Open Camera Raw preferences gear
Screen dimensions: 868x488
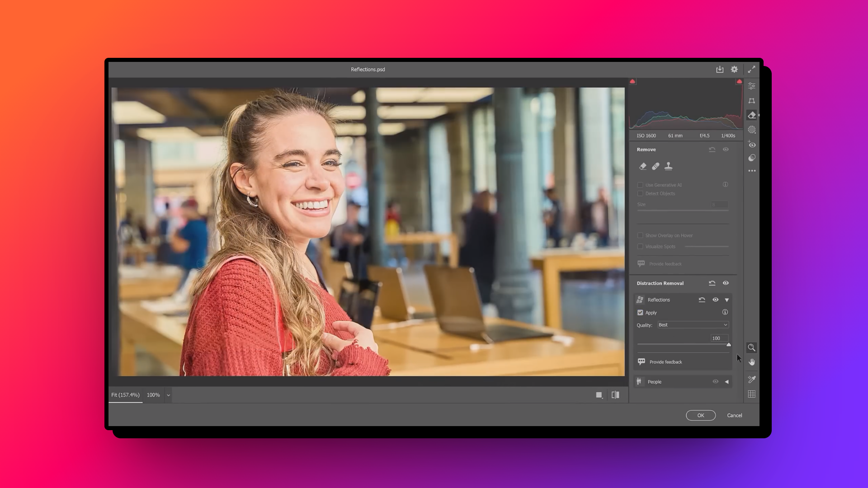click(x=734, y=70)
